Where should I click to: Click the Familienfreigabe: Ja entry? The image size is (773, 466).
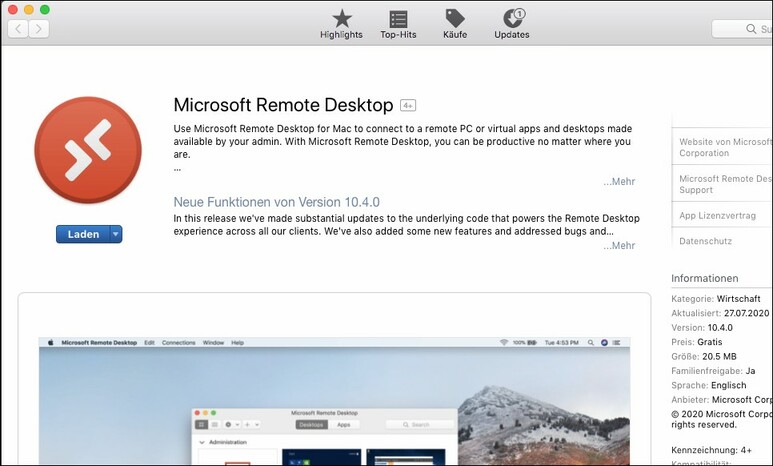pyautogui.click(x=713, y=371)
